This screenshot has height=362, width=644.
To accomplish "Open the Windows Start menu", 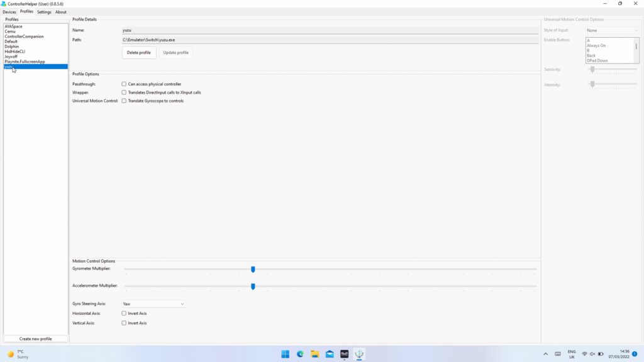I will click(x=285, y=354).
